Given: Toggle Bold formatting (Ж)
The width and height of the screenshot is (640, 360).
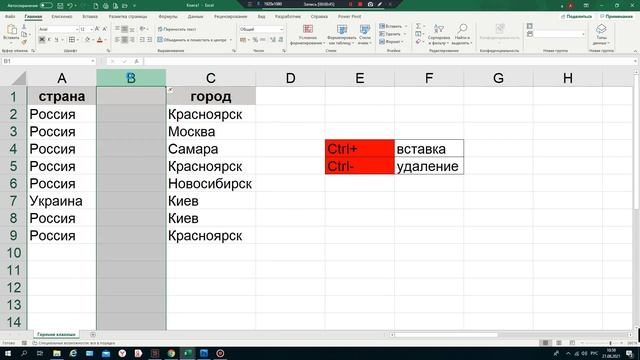Looking at the screenshot, I should [42, 40].
